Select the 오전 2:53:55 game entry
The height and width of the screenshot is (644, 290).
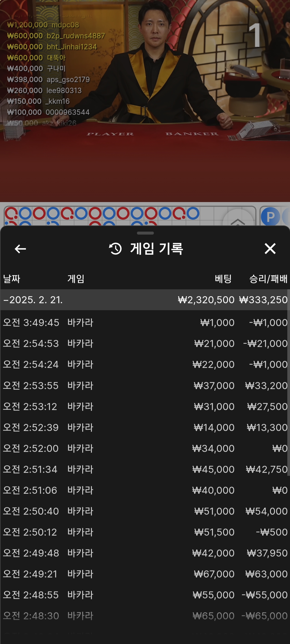(x=145, y=386)
